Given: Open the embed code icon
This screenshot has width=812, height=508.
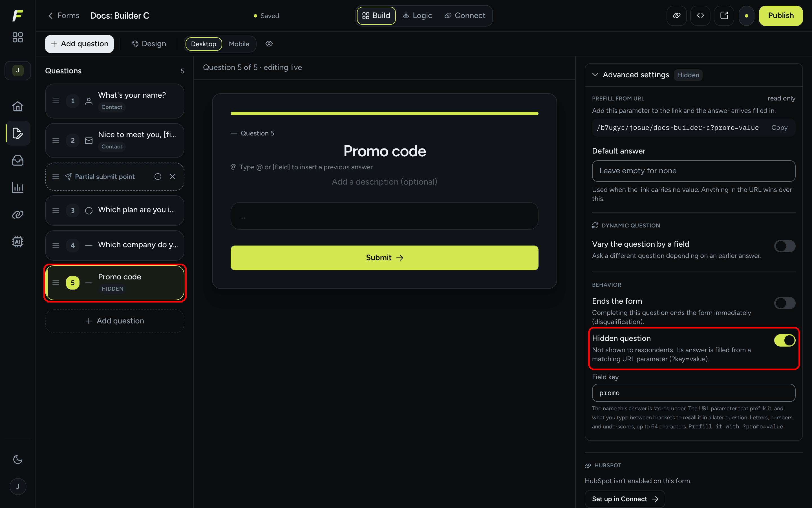Looking at the screenshot, I should [x=700, y=16].
